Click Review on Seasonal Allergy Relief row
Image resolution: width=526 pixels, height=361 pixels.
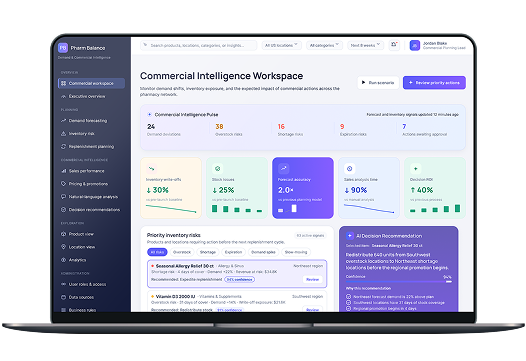pyautogui.click(x=313, y=279)
